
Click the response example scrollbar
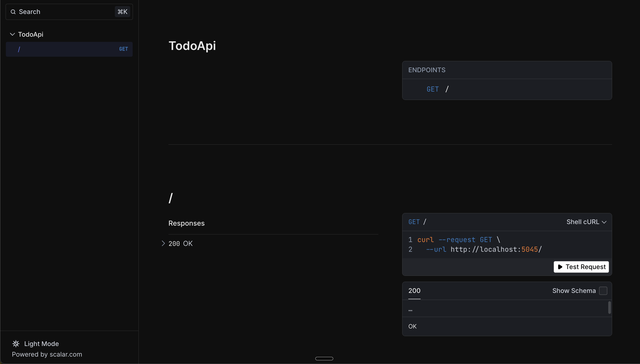point(609,308)
